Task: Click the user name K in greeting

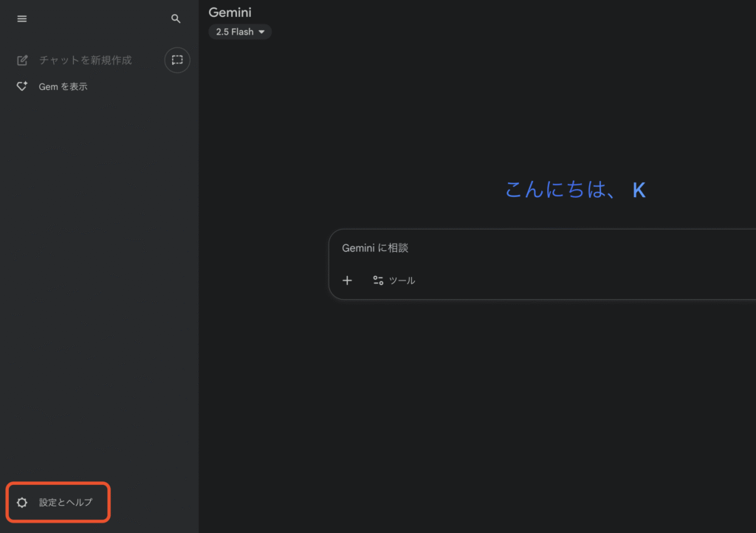Action: [x=639, y=190]
